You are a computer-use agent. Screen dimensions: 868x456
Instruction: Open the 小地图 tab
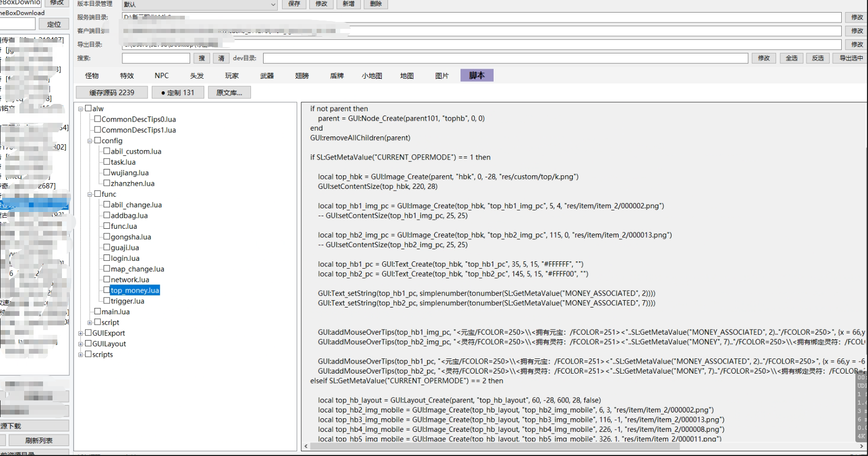[x=372, y=76]
